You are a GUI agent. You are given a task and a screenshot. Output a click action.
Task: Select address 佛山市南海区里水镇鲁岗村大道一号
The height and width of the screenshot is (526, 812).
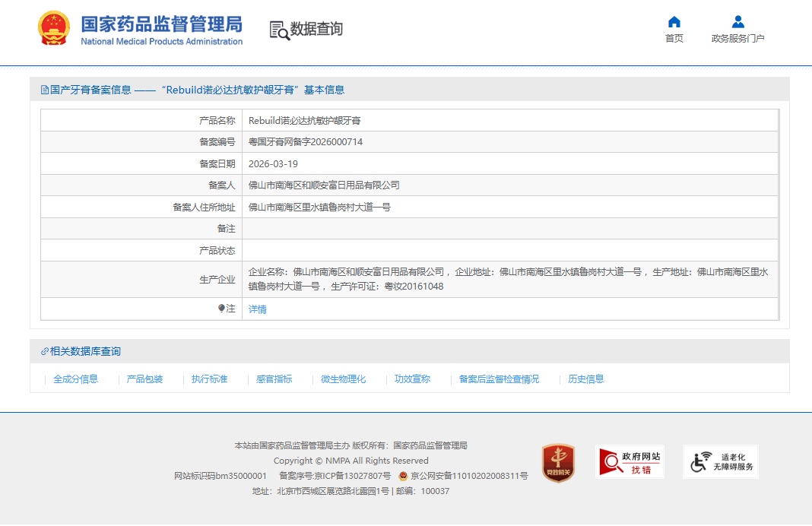coord(319,207)
